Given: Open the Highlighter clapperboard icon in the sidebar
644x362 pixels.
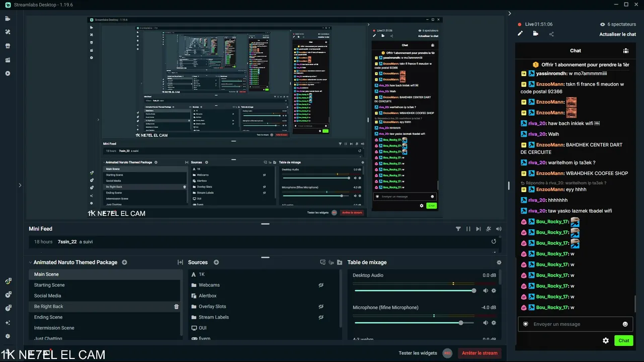Looking at the screenshot, I should pyautogui.click(x=8, y=60).
